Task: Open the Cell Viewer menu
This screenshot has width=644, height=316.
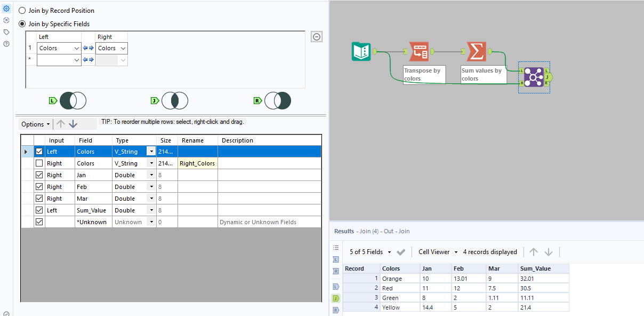Action: pyautogui.click(x=437, y=251)
